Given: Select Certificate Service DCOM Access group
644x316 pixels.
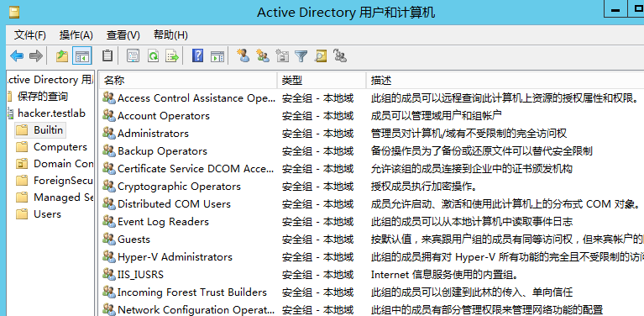Looking at the screenshot, I should point(196,169).
